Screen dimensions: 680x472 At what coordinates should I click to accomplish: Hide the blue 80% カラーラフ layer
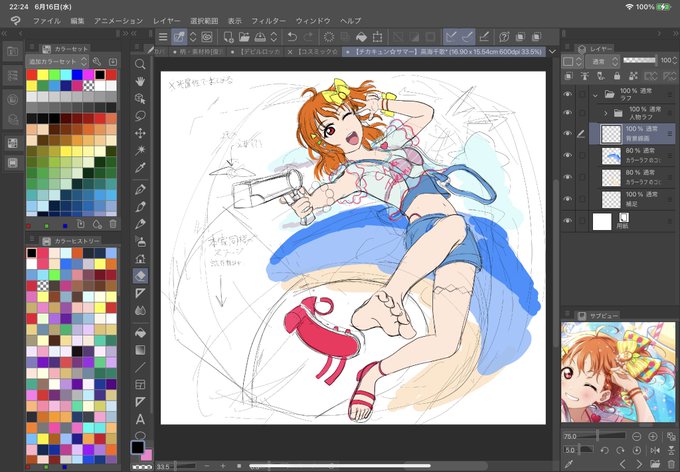(568, 155)
